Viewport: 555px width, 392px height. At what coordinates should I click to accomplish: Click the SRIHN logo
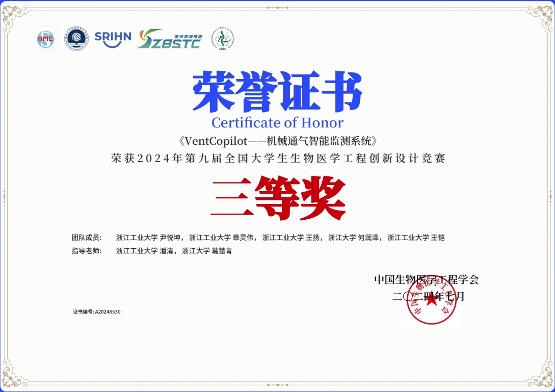point(113,38)
